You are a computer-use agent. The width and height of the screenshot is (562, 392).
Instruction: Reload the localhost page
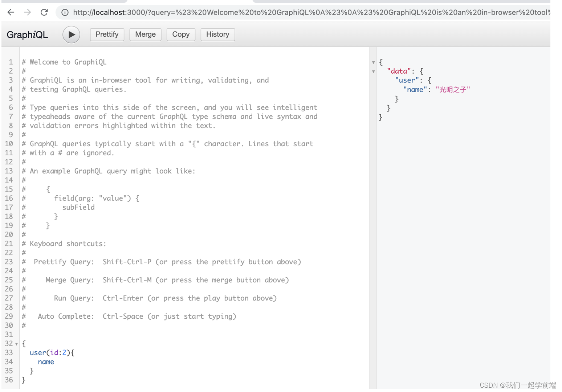(x=44, y=12)
